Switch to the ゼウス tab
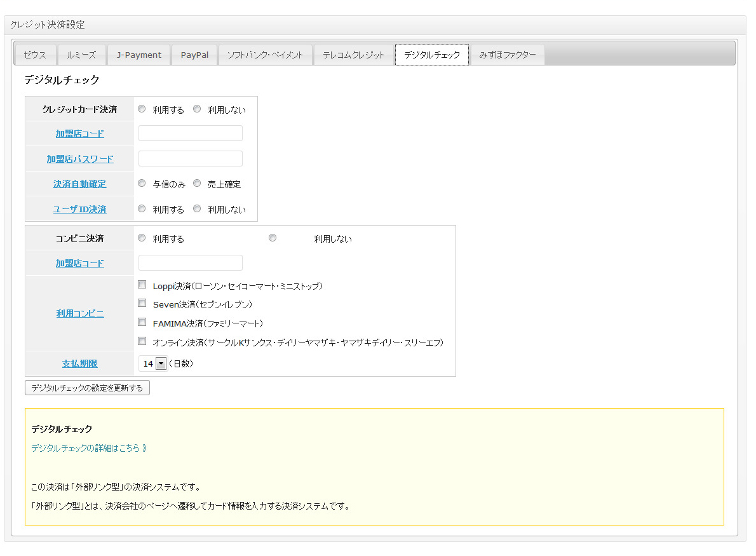Screen dimensions: 756x556 tap(35, 55)
